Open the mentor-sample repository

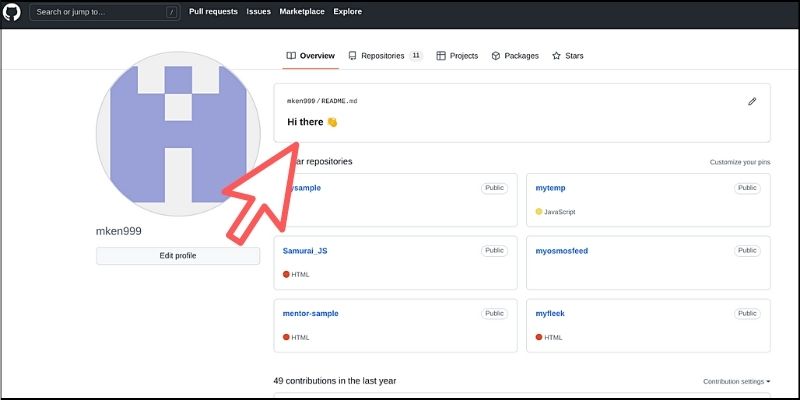[x=310, y=313]
